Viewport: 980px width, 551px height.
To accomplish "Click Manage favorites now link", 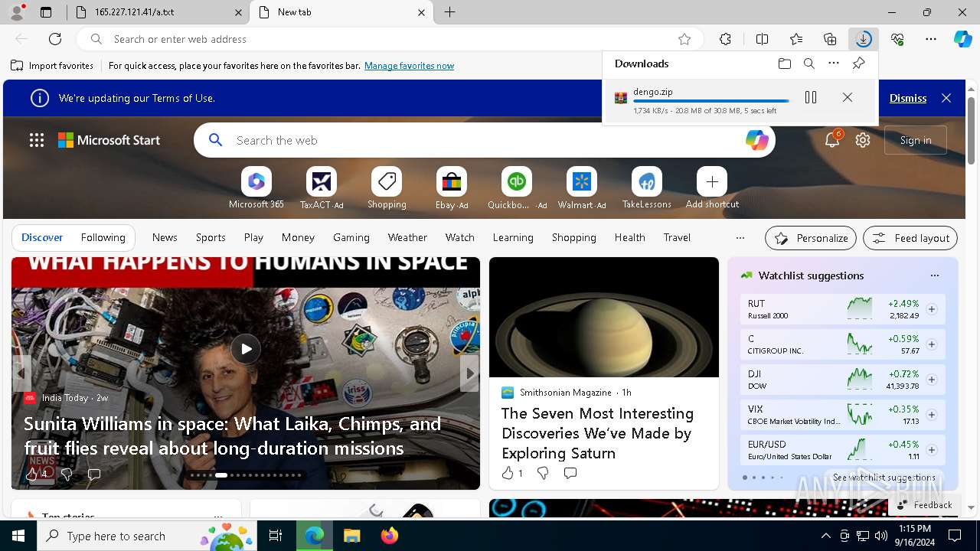I will tap(409, 66).
